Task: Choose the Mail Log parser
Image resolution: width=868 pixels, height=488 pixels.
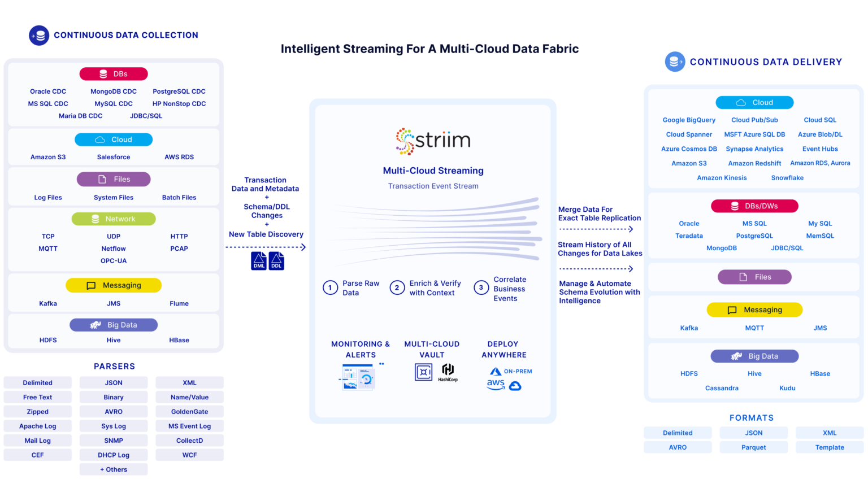Action: 38,441
